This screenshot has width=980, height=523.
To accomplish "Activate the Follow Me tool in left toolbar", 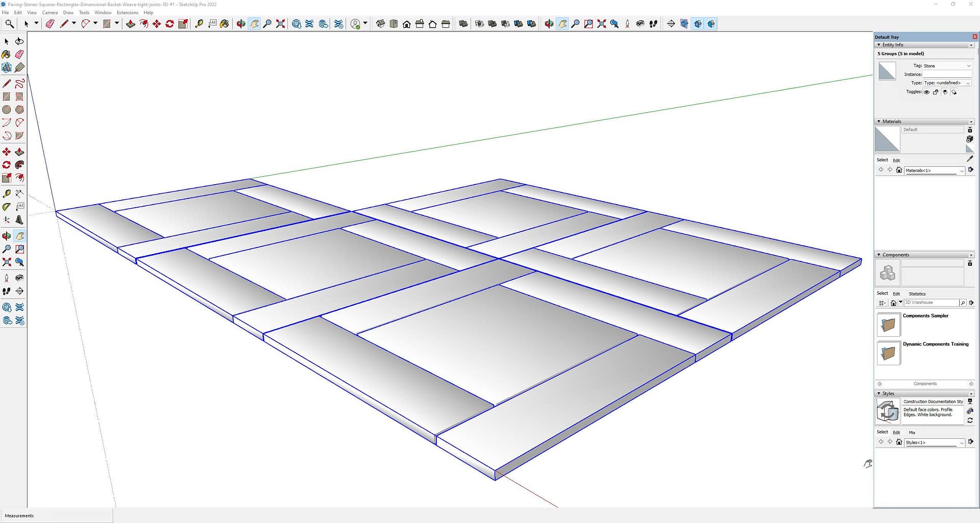I will pyautogui.click(x=19, y=165).
